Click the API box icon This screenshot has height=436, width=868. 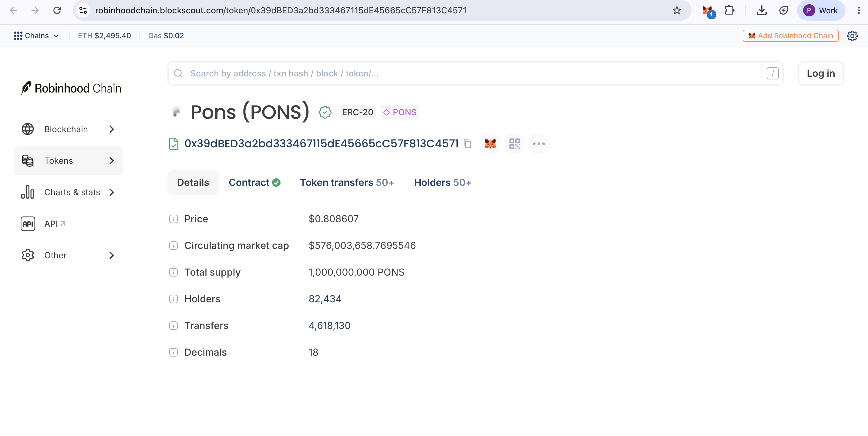pyautogui.click(x=28, y=224)
